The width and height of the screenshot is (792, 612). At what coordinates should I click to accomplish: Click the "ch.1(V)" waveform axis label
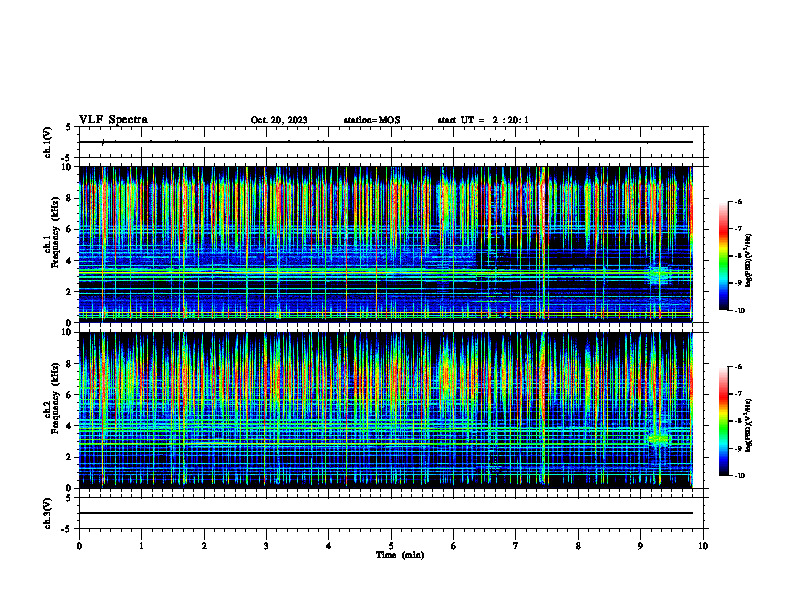(48, 142)
